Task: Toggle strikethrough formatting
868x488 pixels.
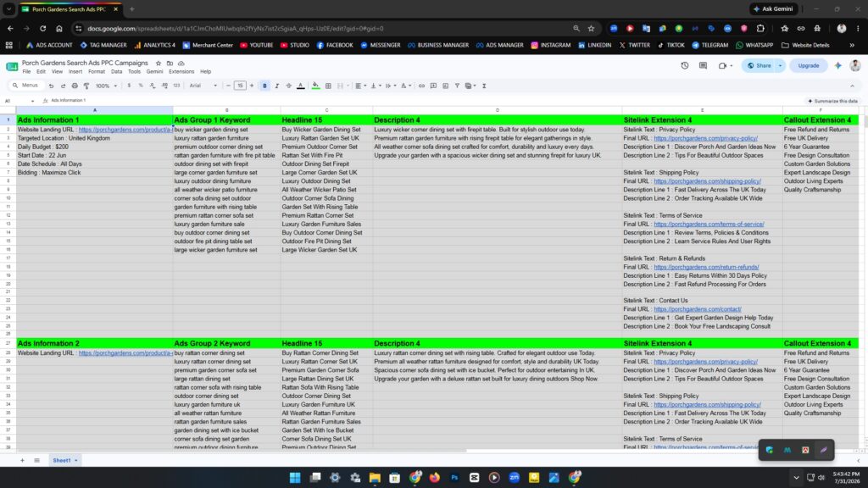Action: click(288, 86)
